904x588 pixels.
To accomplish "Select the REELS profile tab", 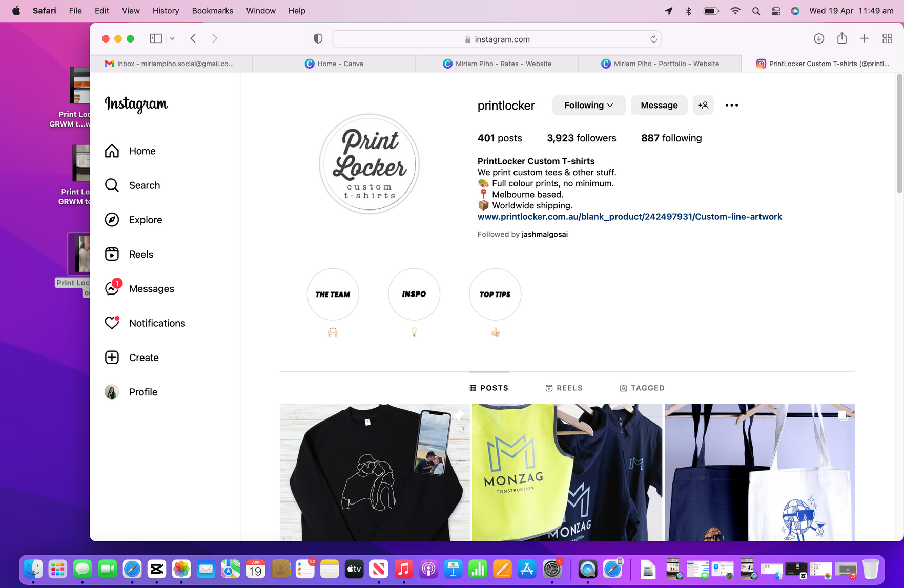I will point(564,388).
